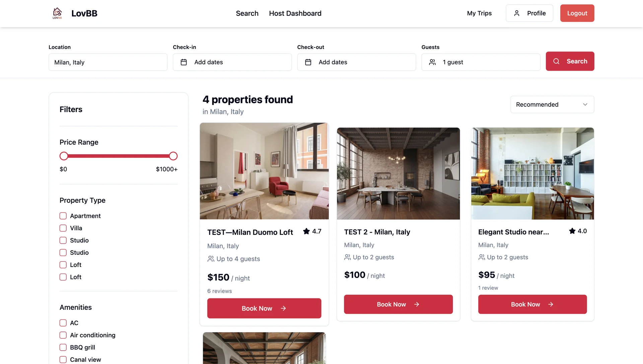The image size is (643, 364).
Task: Click the profile person icon
Action: tap(517, 13)
